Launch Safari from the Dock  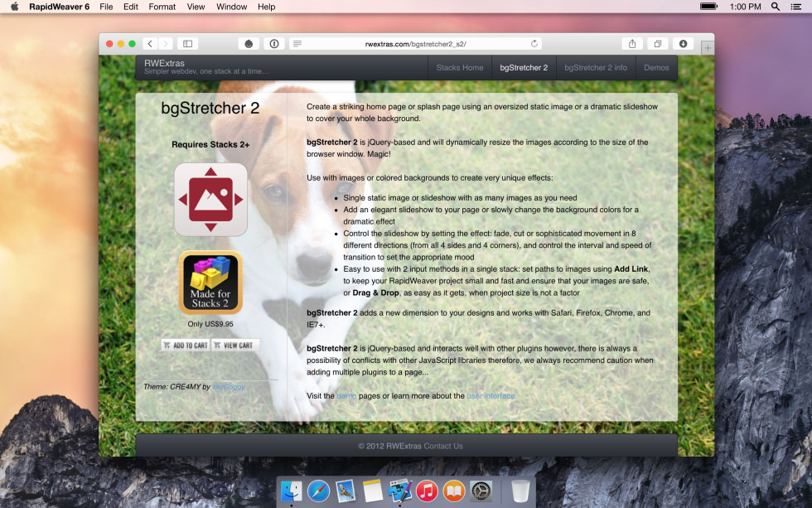tap(318, 491)
